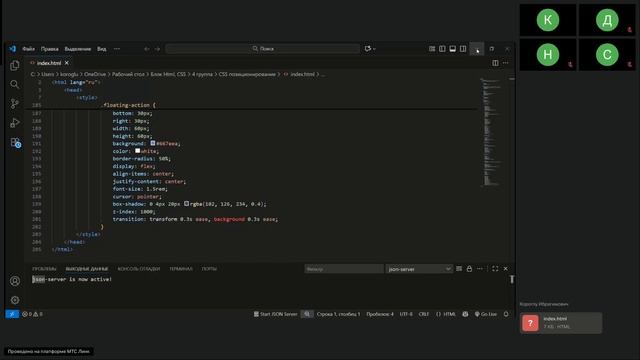This screenshot has width=640, height=360.
Task: Clear the output panel
Action: 459,269
